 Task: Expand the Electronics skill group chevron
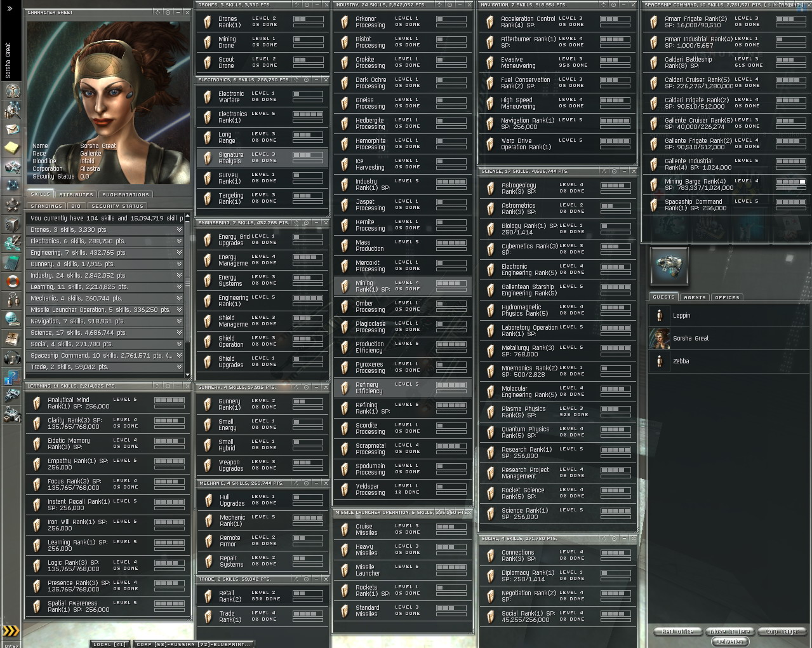pyautogui.click(x=179, y=241)
